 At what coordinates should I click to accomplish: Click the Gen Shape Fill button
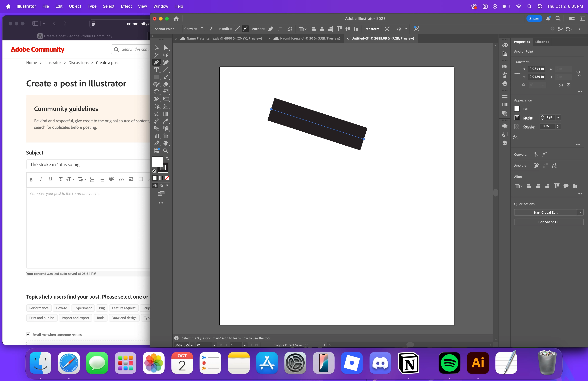click(549, 222)
